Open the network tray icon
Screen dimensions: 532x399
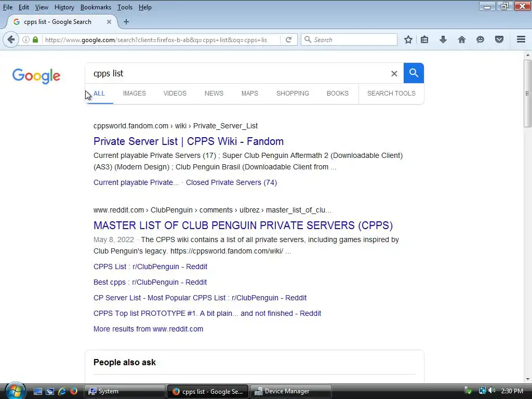(x=482, y=391)
